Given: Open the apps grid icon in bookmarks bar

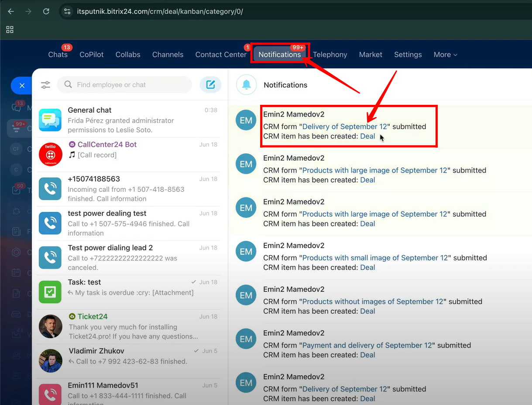Looking at the screenshot, I should click(10, 29).
